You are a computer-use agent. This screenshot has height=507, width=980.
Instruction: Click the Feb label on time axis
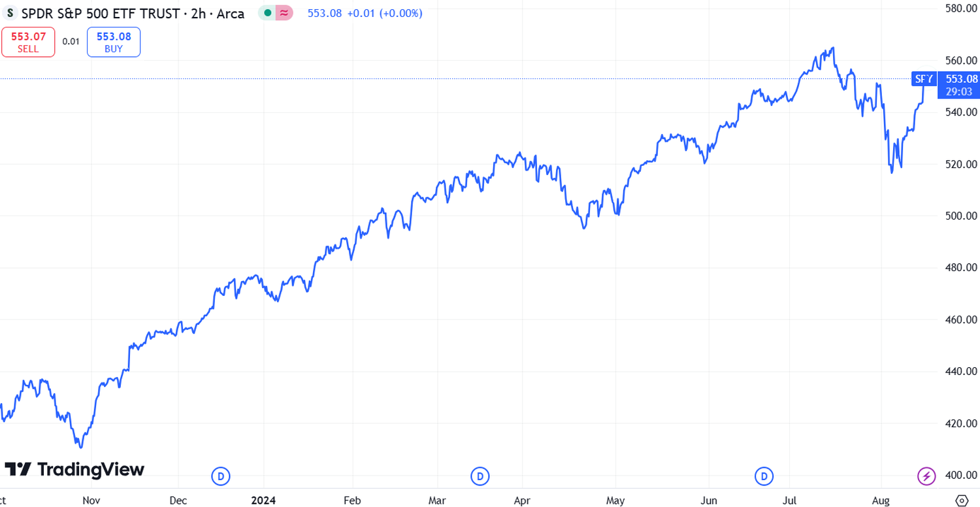(x=352, y=500)
